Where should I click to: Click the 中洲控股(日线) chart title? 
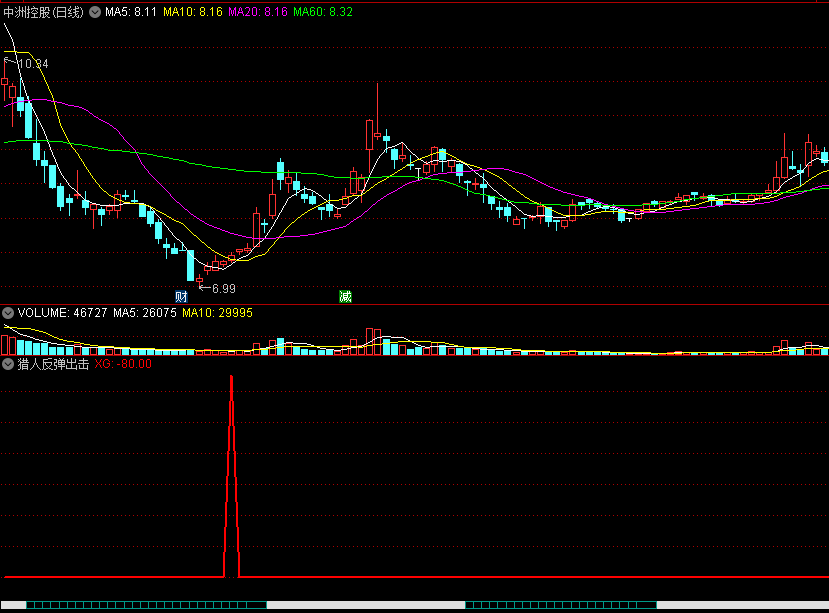point(43,12)
